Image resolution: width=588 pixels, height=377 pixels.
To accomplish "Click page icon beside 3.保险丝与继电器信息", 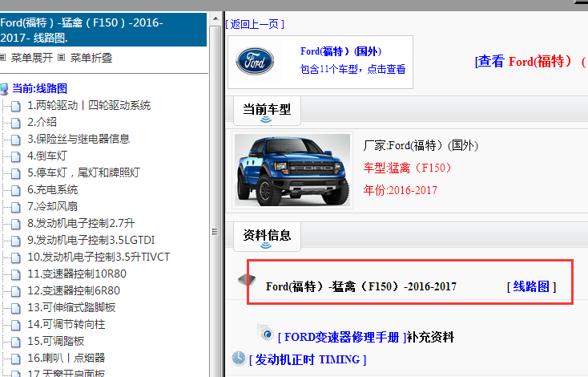I will tap(16, 140).
